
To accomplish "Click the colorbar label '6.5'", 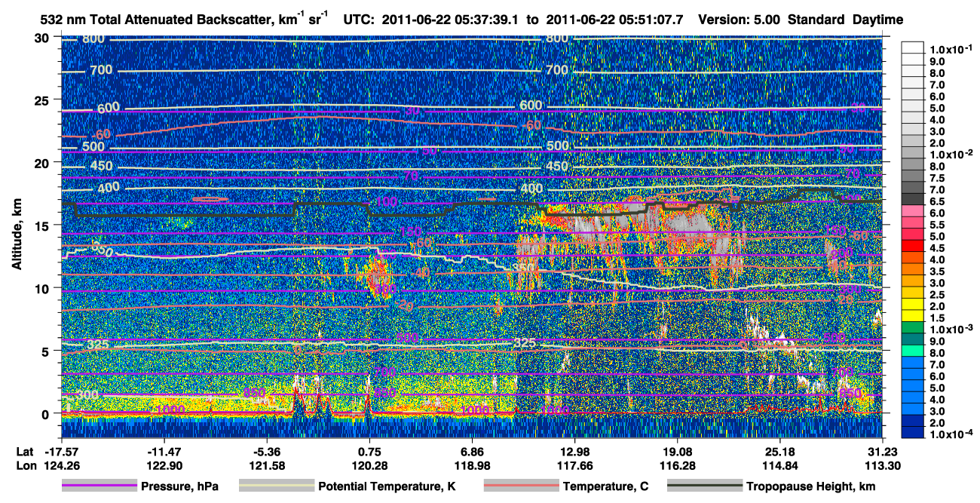I will [937, 201].
